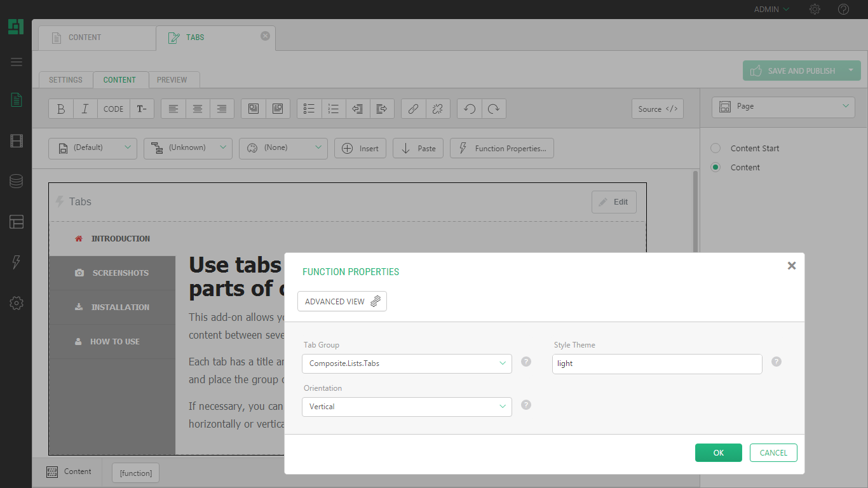
Task: Click the Italic formatting icon
Action: click(x=85, y=109)
